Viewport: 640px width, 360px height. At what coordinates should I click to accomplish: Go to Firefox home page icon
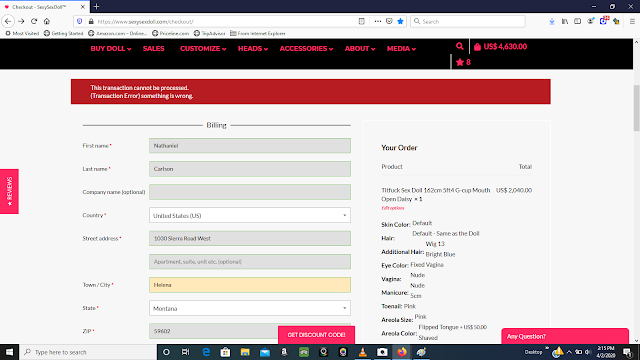[47, 21]
